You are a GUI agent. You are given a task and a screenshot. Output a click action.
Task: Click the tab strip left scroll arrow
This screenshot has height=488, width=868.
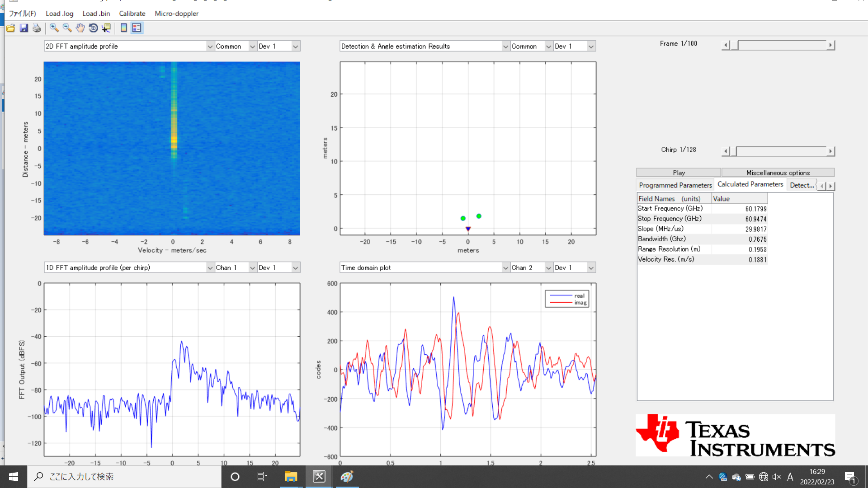pos(822,186)
